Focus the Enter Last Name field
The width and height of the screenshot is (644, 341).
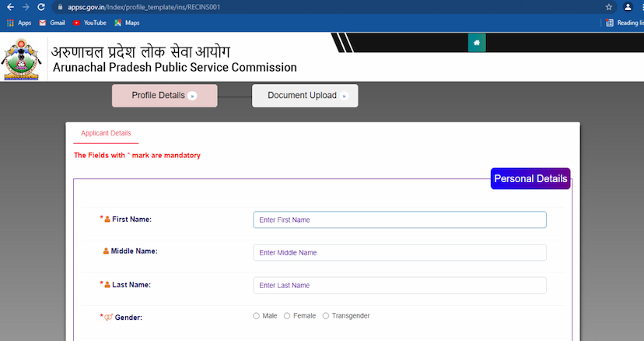coord(400,286)
